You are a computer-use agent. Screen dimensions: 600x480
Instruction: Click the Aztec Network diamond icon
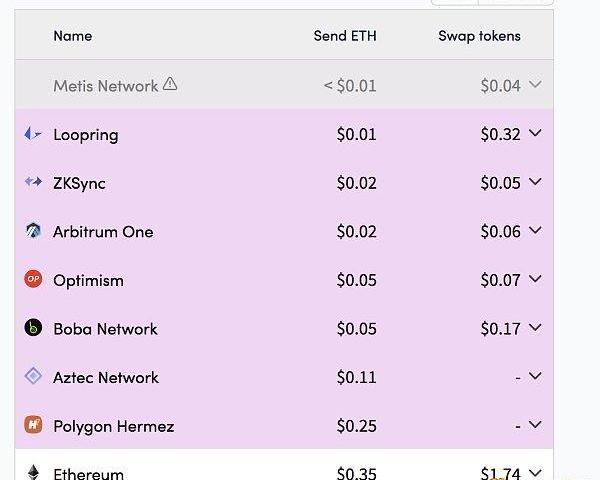[33, 376]
